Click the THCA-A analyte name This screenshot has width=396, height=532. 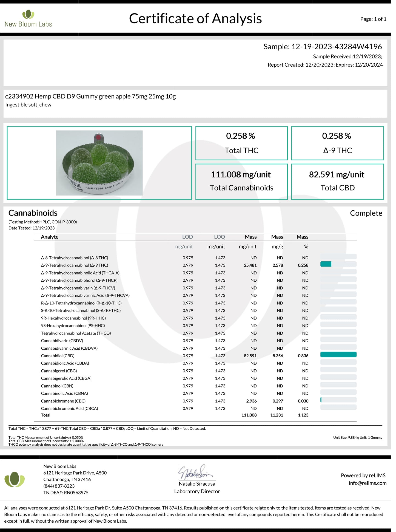click(x=80, y=273)
